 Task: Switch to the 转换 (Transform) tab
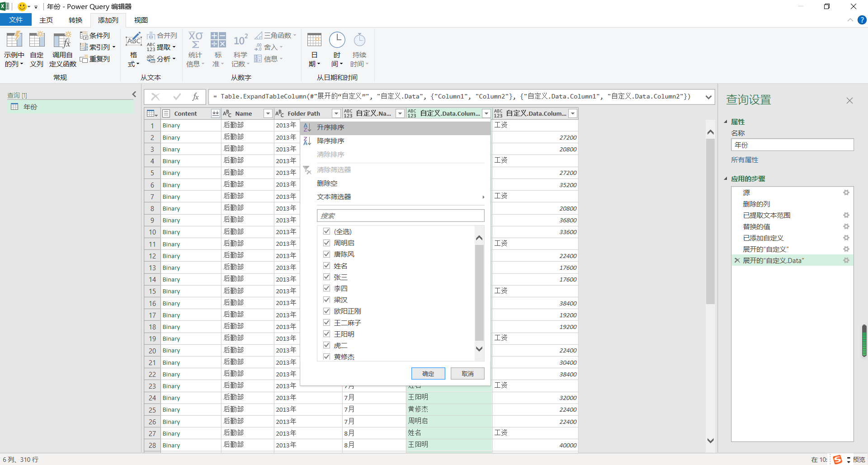tap(75, 20)
